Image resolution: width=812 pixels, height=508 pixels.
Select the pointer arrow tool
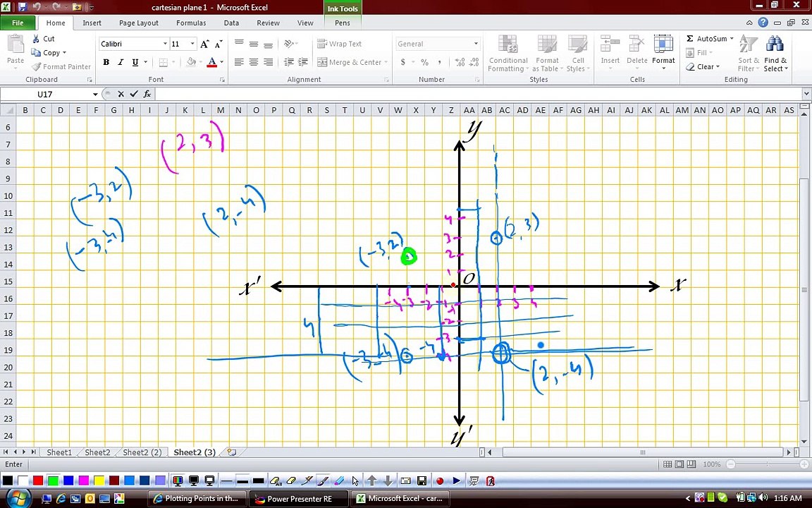coord(355,481)
